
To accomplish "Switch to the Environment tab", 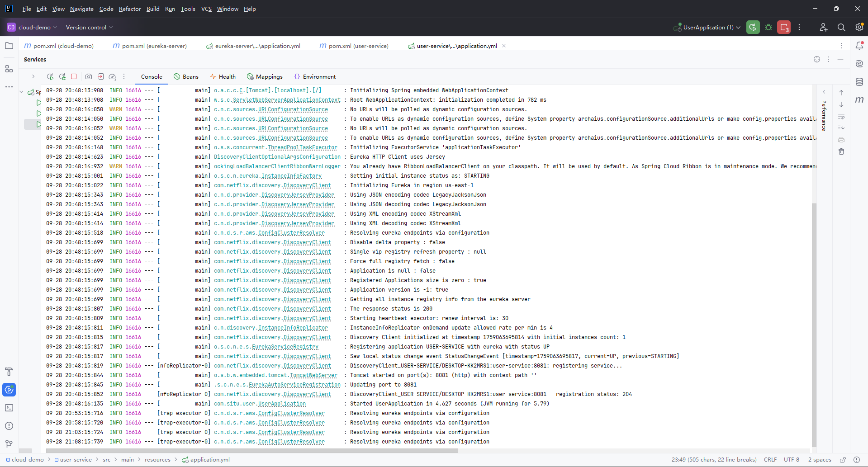I will pyautogui.click(x=315, y=77).
